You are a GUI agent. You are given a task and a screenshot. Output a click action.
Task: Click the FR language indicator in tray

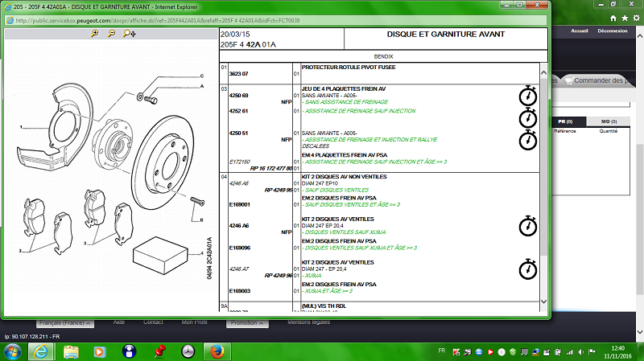click(x=441, y=351)
